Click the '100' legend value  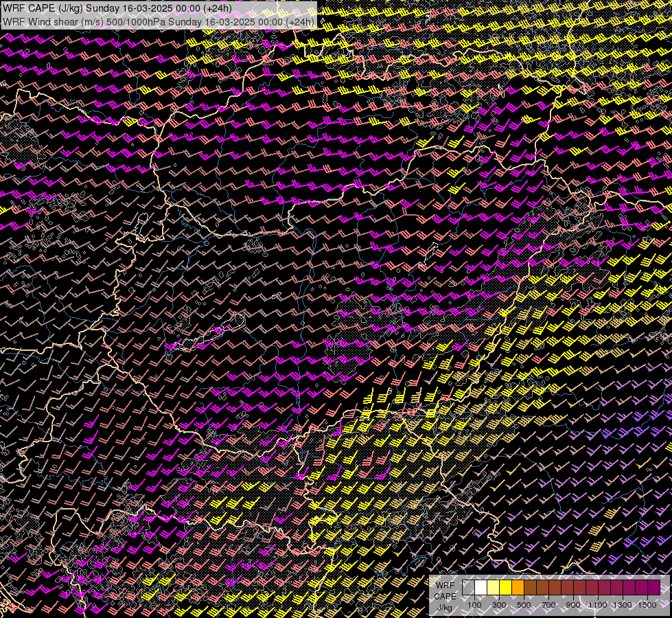pyautogui.click(x=474, y=605)
